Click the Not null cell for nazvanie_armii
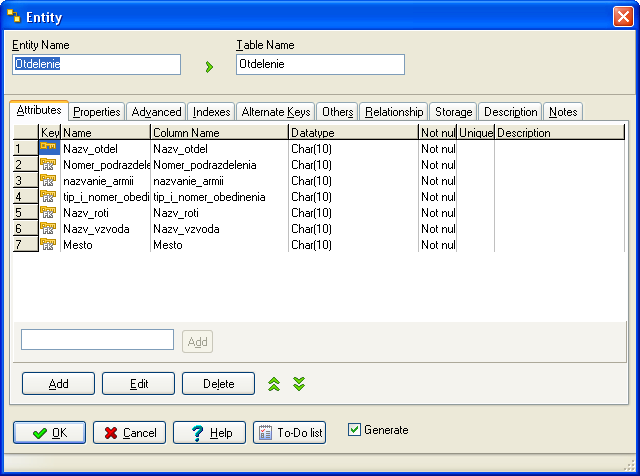640x476 pixels. 438,181
